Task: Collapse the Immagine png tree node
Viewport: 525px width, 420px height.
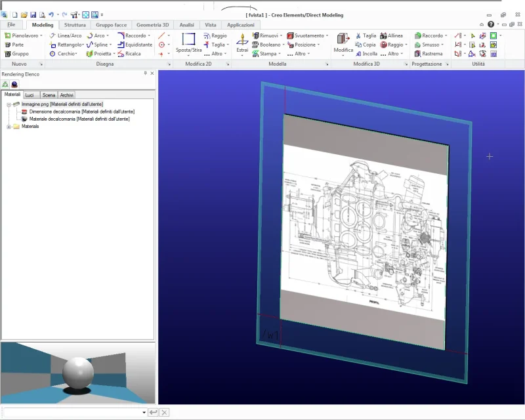Action: click(9, 104)
